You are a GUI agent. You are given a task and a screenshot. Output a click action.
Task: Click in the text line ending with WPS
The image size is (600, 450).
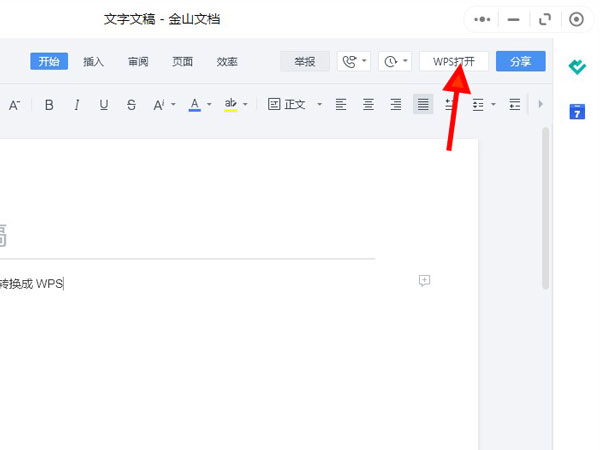click(32, 284)
